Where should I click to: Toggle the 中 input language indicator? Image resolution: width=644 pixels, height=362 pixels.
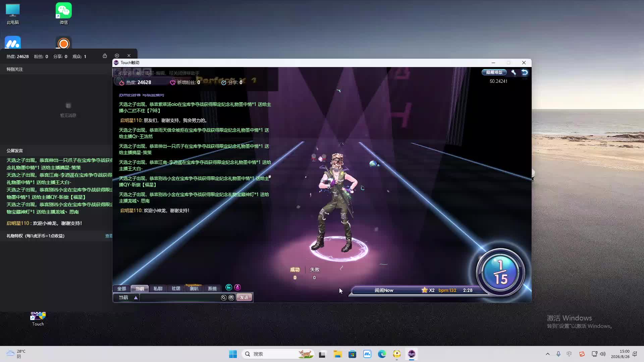coord(569,354)
